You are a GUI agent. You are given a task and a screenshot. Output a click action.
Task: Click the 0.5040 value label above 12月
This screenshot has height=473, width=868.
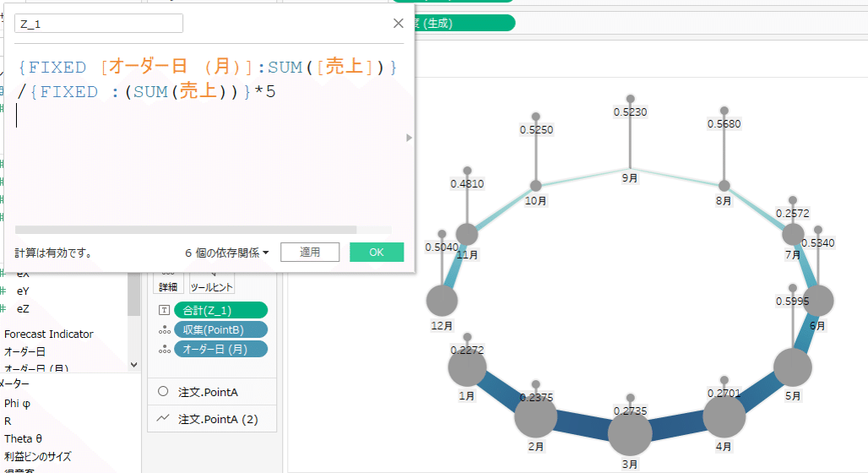[x=442, y=247]
